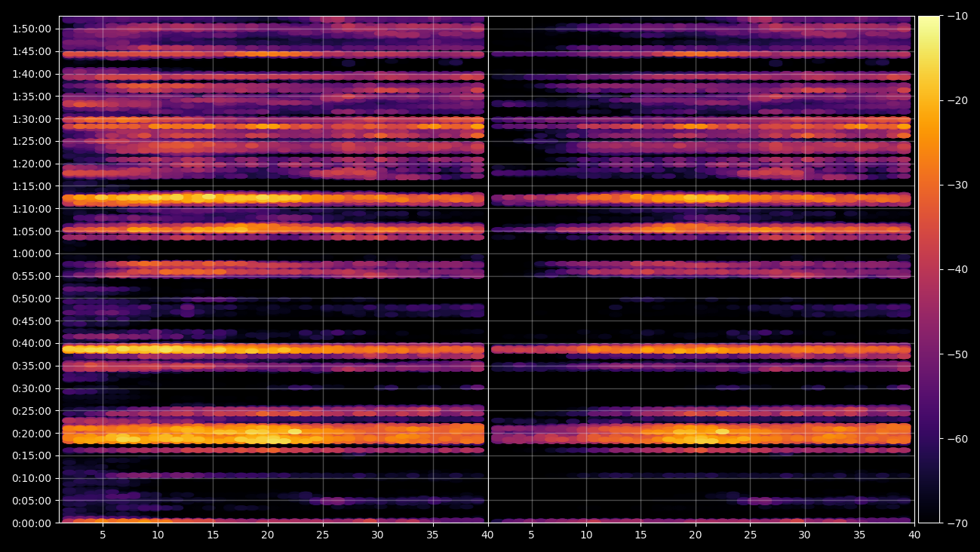Image resolution: width=980 pixels, height=552 pixels.
Task: Click x-axis label 40 ending the right spectrogram
Action: [x=914, y=535]
